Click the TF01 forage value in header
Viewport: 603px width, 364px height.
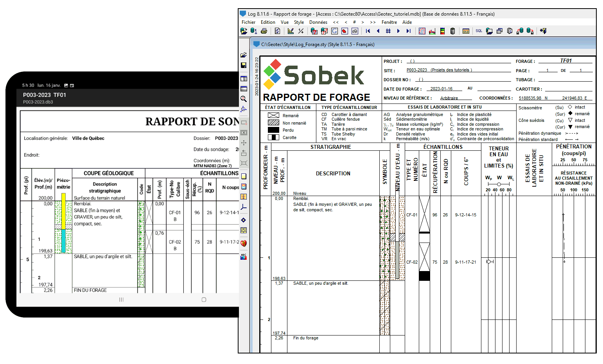pyautogui.click(x=566, y=61)
